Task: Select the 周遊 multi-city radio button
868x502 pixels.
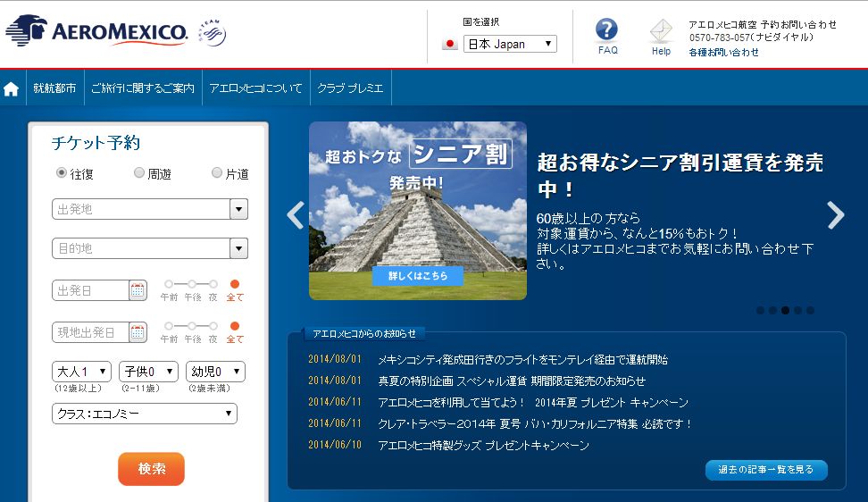Action: click(x=139, y=173)
